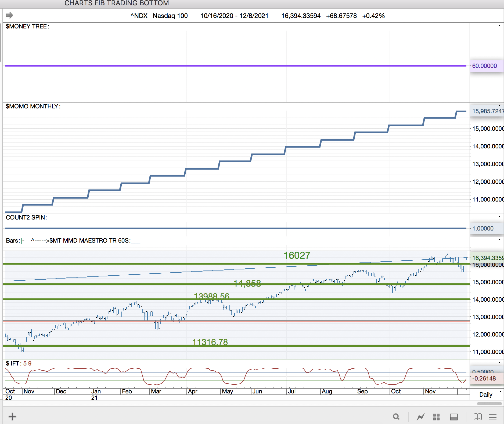Screen dimensions: 504x424
Task: Open the book library icon
Action: 477,417
